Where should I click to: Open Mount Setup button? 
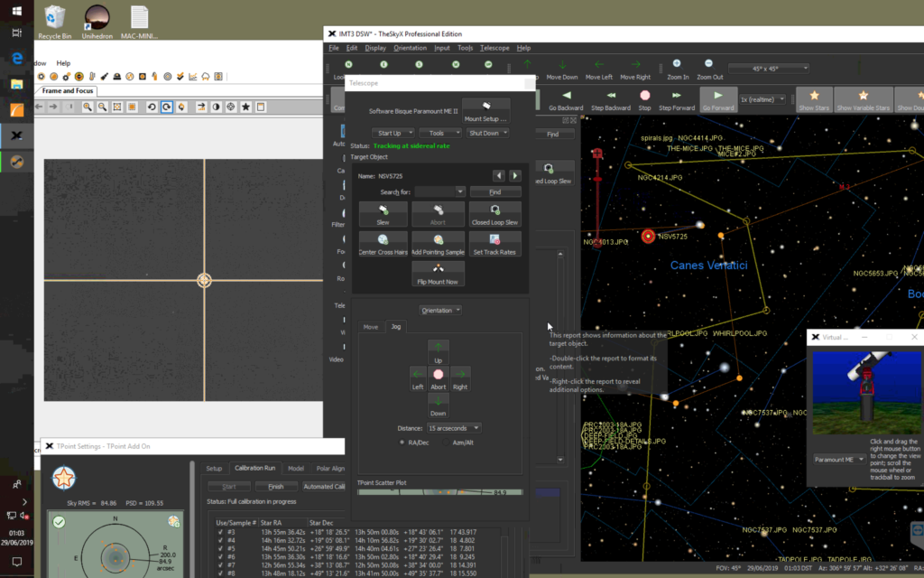[485, 111]
